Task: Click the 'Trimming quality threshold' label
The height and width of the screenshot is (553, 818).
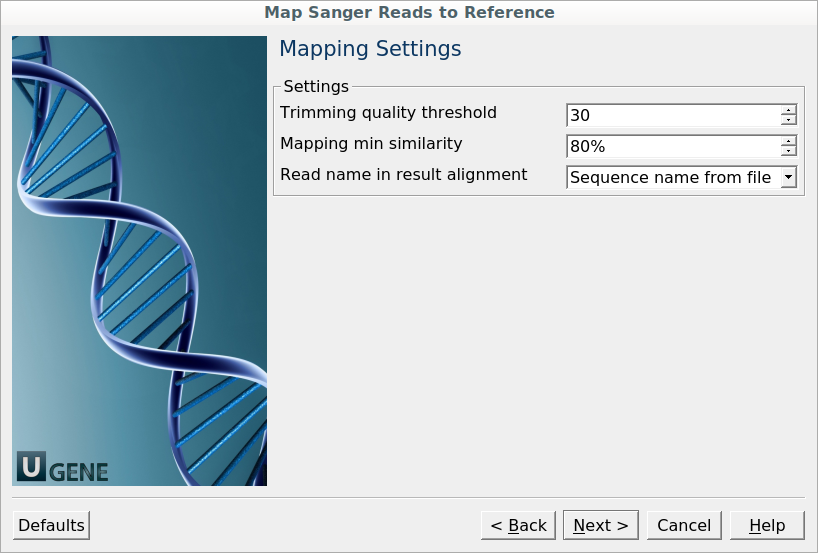Action: pyautogui.click(x=388, y=113)
